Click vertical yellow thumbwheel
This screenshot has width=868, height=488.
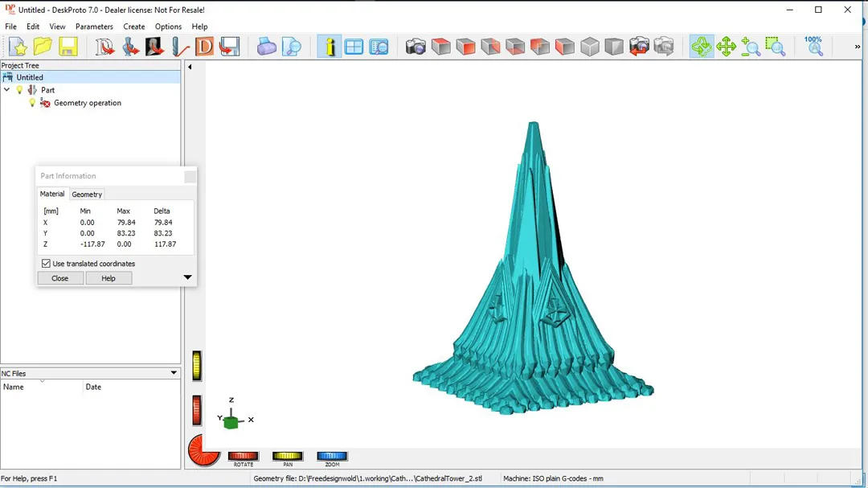click(197, 366)
